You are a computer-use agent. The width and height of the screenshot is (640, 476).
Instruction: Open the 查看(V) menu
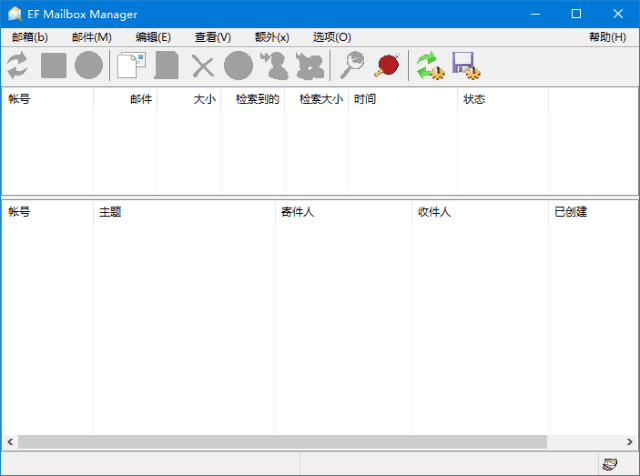point(213,37)
